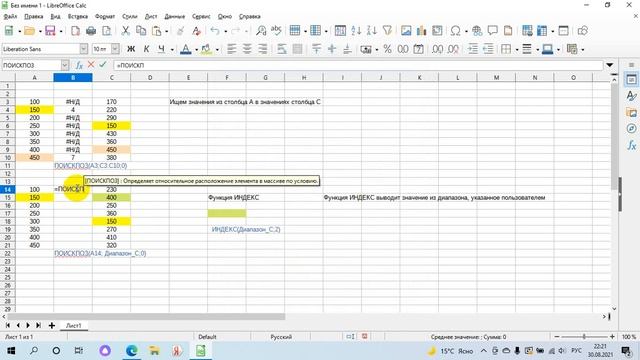Expand the formula bar arrow

(609, 65)
